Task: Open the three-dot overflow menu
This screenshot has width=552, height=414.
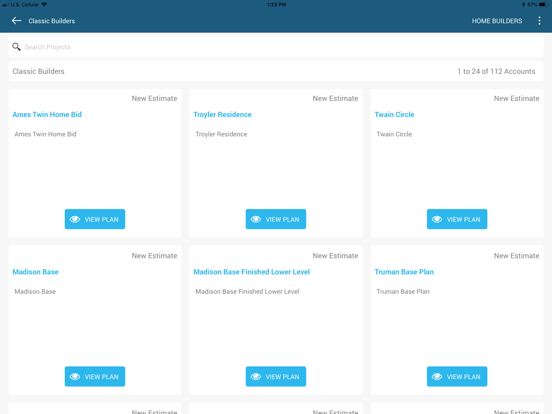Action: (x=539, y=21)
